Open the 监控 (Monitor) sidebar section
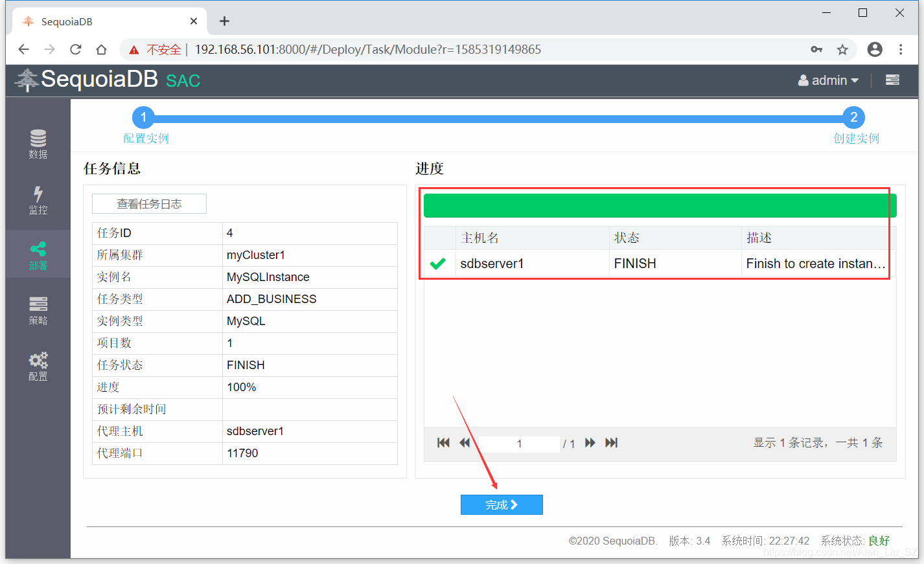 [x=38, y=200]
